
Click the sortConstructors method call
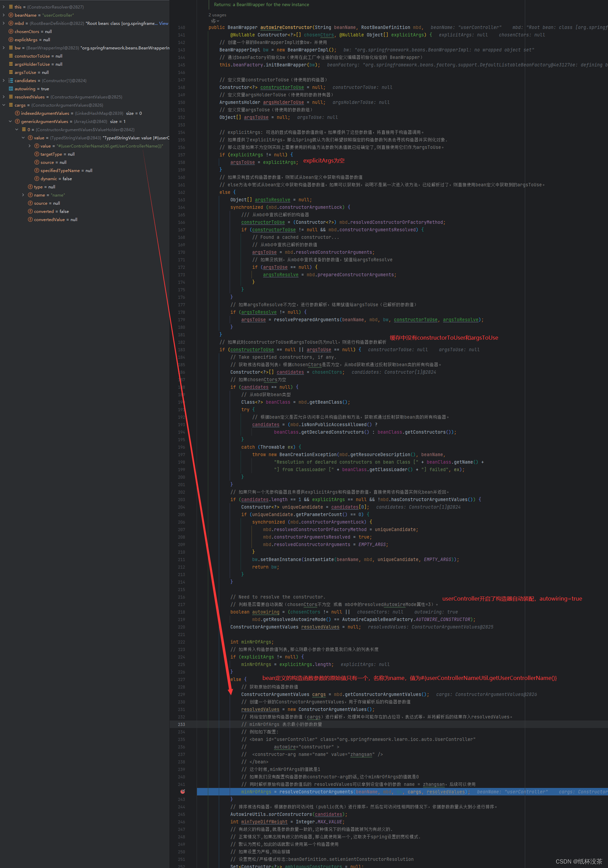click(x=290, y=814)
